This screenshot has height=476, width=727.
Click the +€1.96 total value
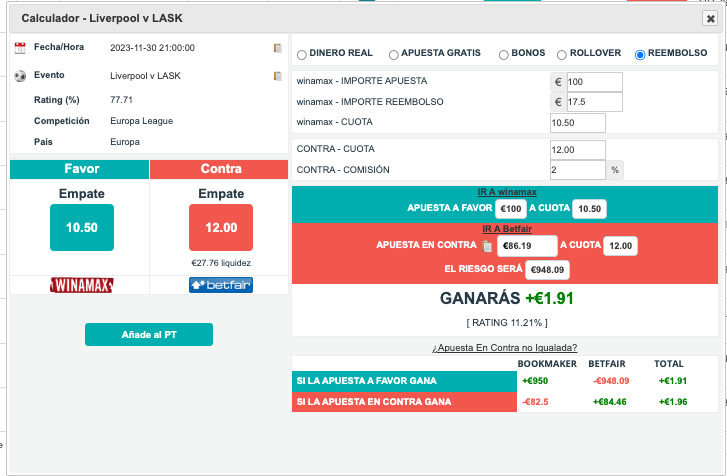point(673,402)
